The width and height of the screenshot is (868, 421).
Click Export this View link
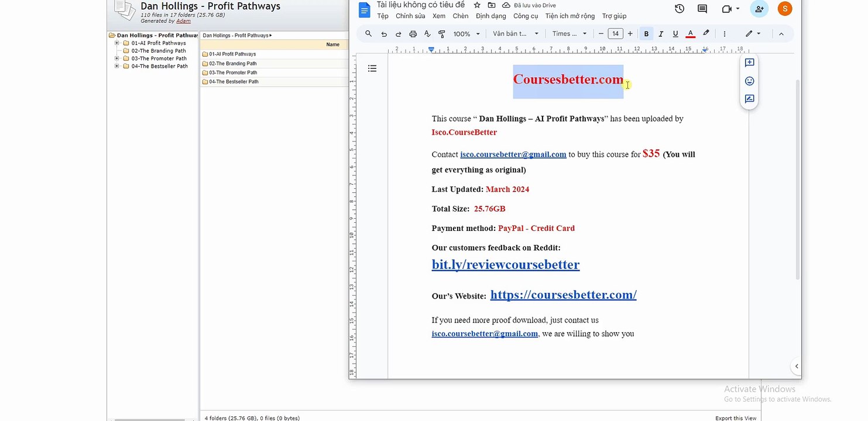click(x=736, y=418)
